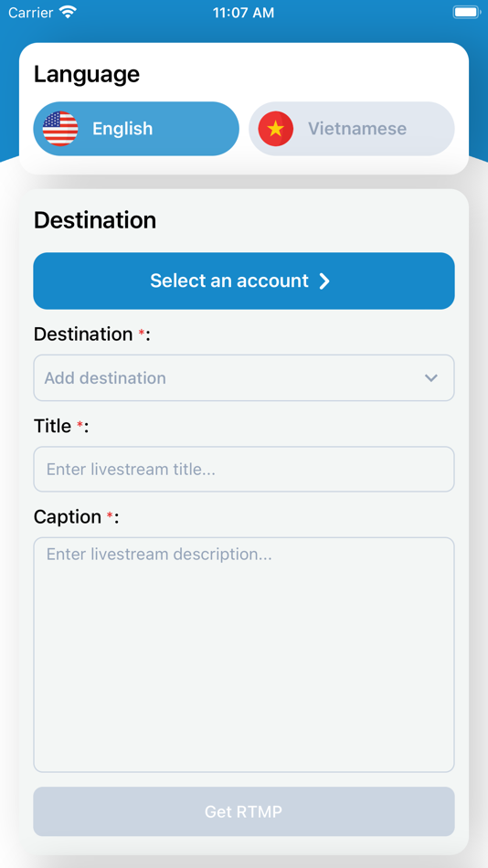
Task: Tap the Wi-Fi icon in status bar
Action: (x=69, y=12)
